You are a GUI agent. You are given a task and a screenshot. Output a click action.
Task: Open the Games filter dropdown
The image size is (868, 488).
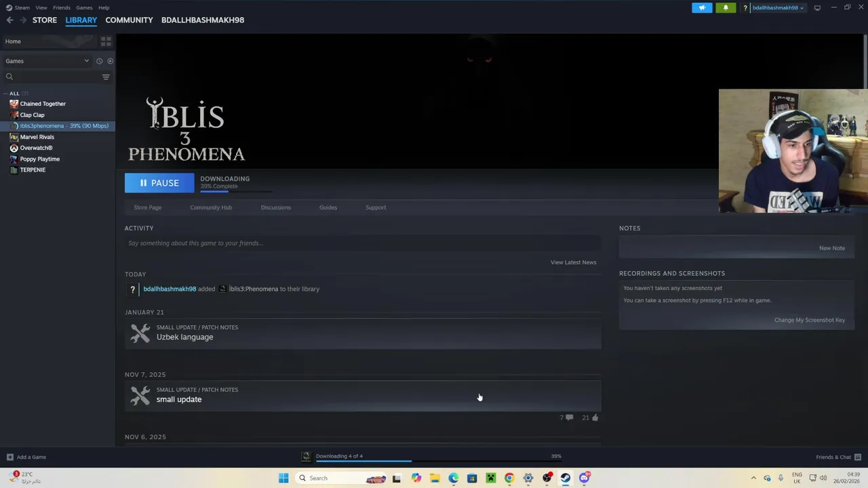point(47,61)
